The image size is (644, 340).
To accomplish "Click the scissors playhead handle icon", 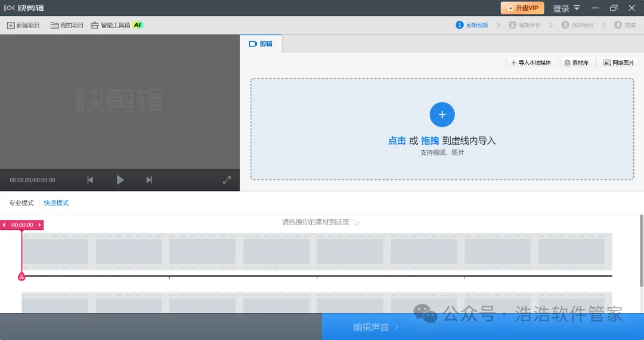I will click(x=21, y=276).
